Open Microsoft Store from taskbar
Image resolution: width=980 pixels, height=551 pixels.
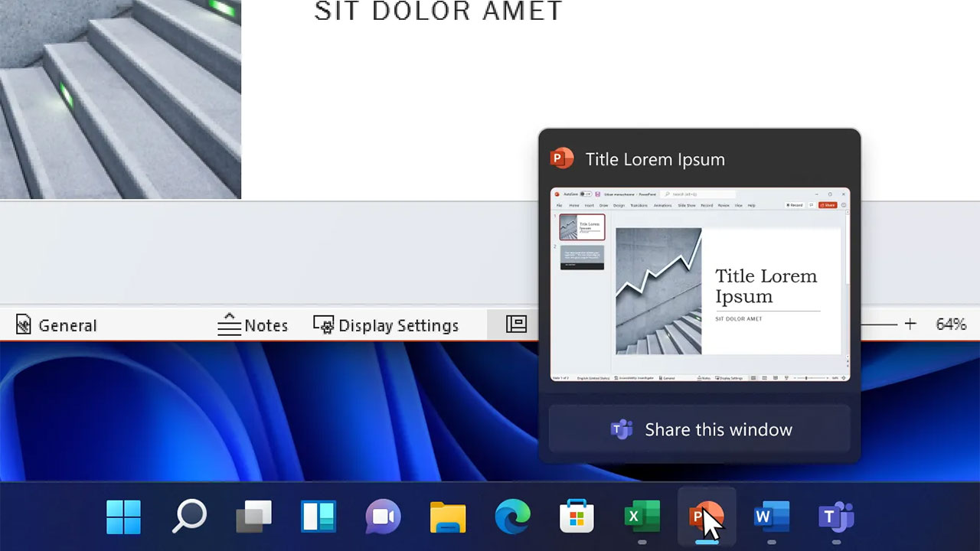coord(577,517)
